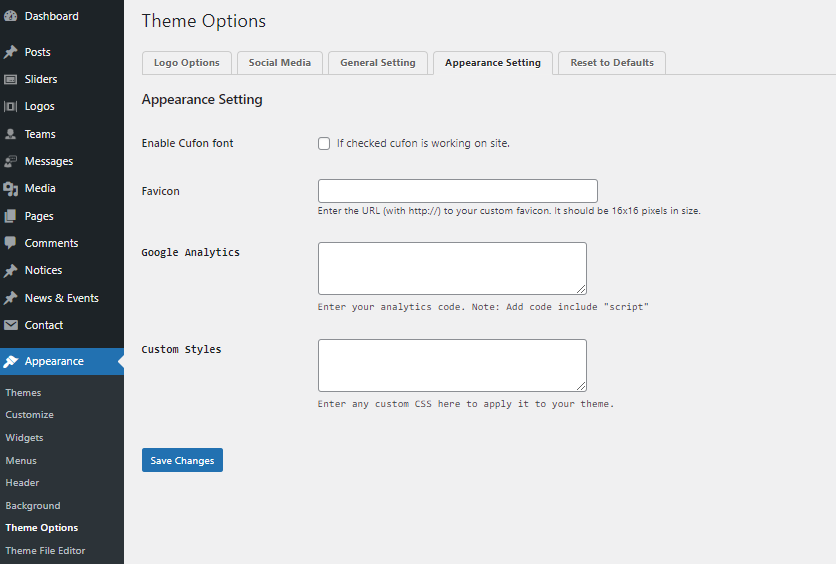Click the Contact envelope icon
The width and height of the screenshot is (836, 564).
[x=10, y=325]
